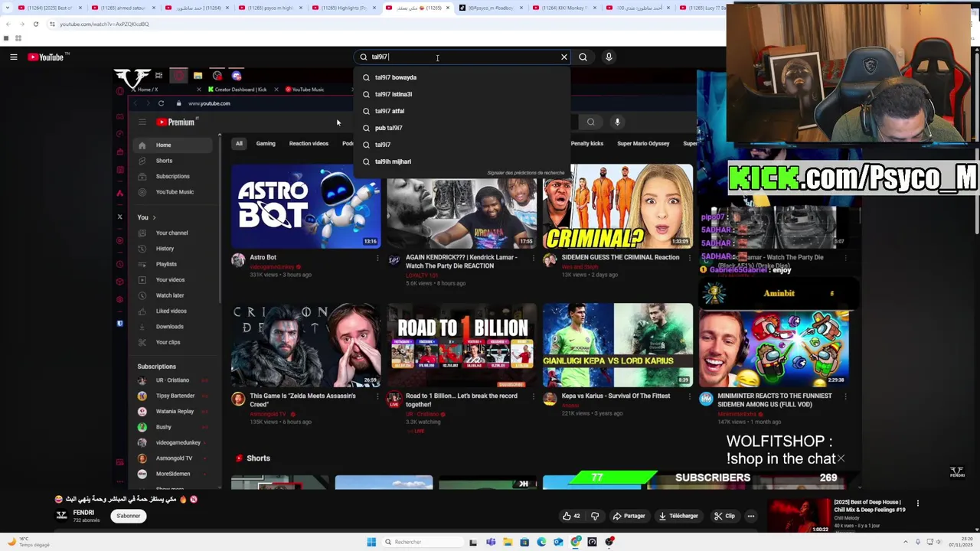
Task: Click 'Signaler des prédictions de recherche' link
Action: coord(526,173)
